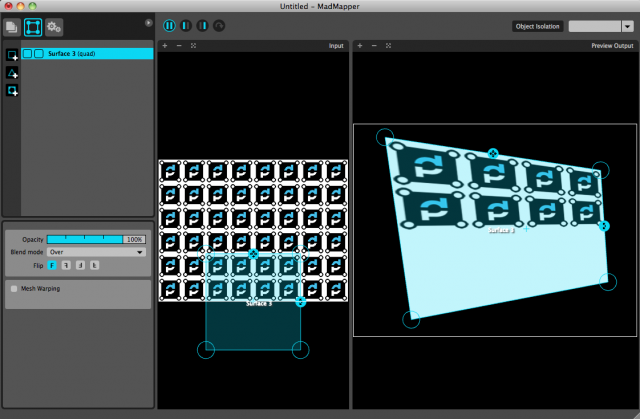Zoom in the Input view

[165, 46]
